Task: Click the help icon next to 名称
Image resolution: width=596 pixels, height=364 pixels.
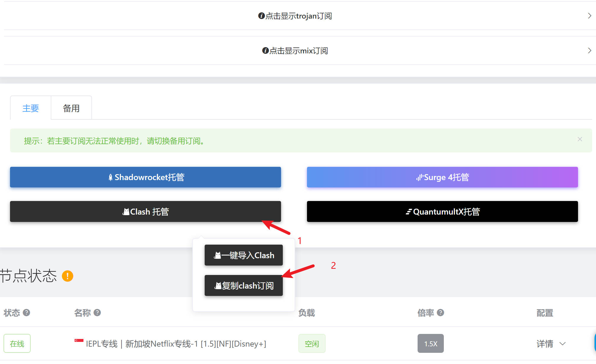Action: [x=97, y=313]
